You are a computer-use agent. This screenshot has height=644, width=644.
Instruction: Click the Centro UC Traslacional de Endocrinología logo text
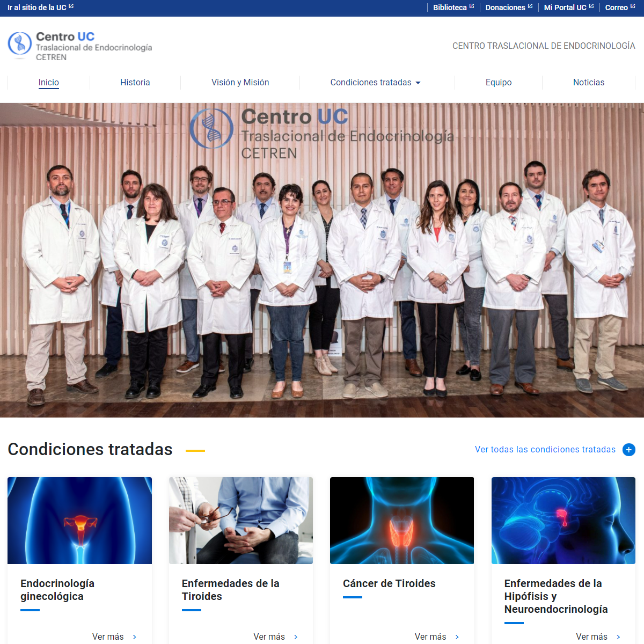(94, 46)
